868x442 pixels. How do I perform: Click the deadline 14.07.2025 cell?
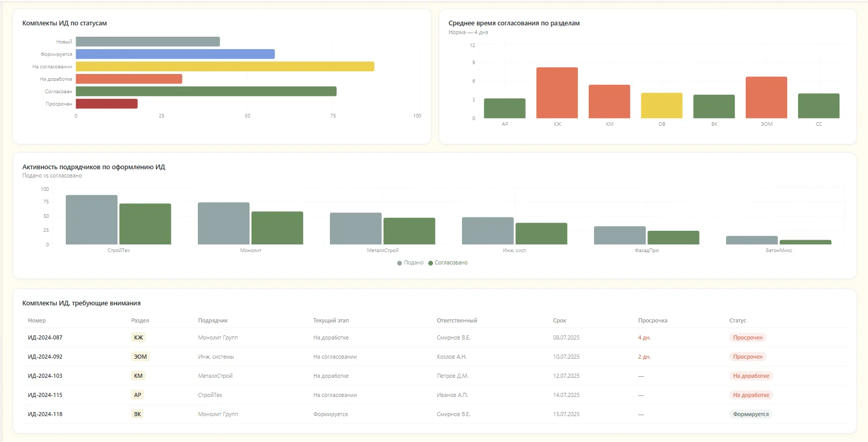[566, 395]
